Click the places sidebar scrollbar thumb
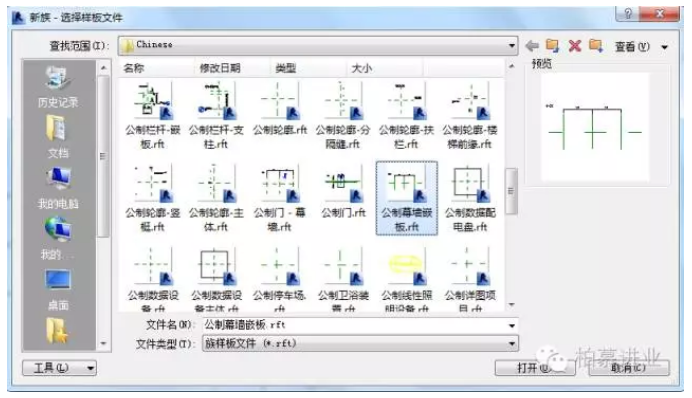The height and width of the screenshot is (398, 692). [103, 156]
